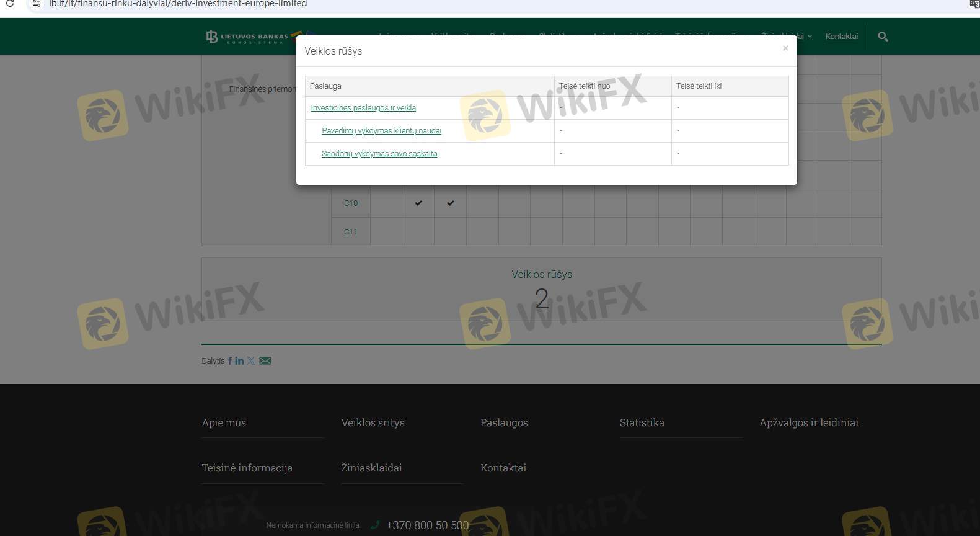The image size is (980, 536).
Task: Open site settings icon in the address bar
Action: coord(37,4)
